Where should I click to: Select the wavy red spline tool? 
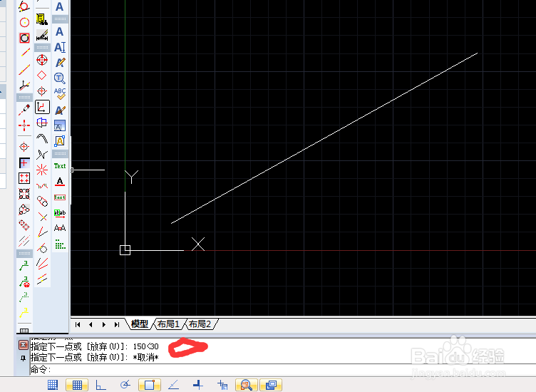42,185
